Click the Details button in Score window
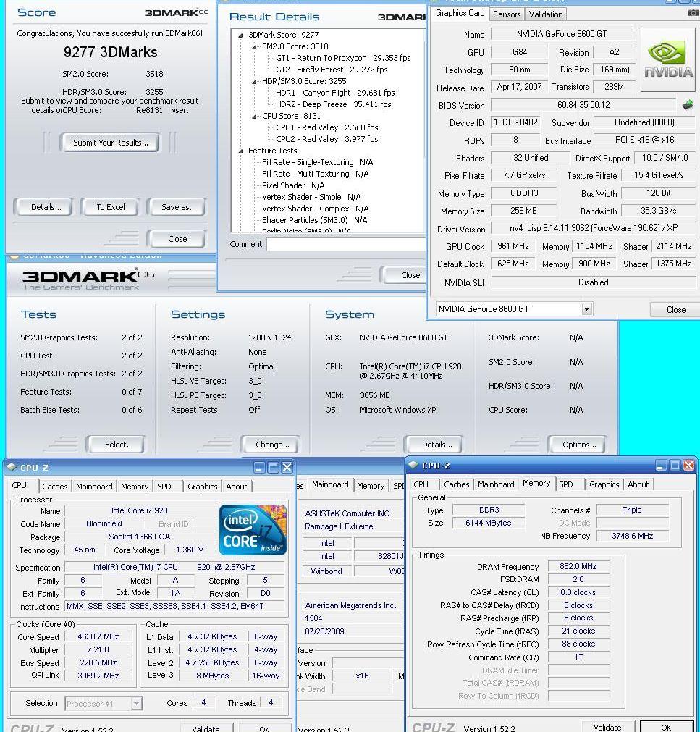700x732 pixels. 46,207
